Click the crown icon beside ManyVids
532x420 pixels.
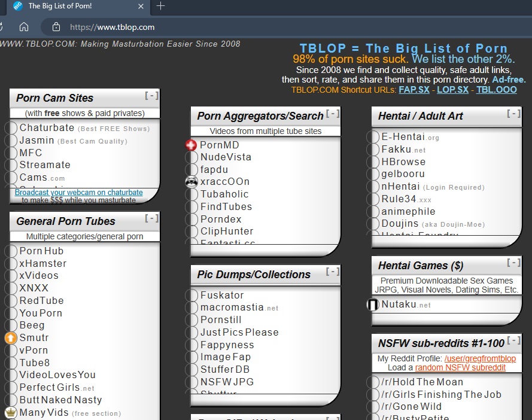pyautogui.click(x=11, y=413)
